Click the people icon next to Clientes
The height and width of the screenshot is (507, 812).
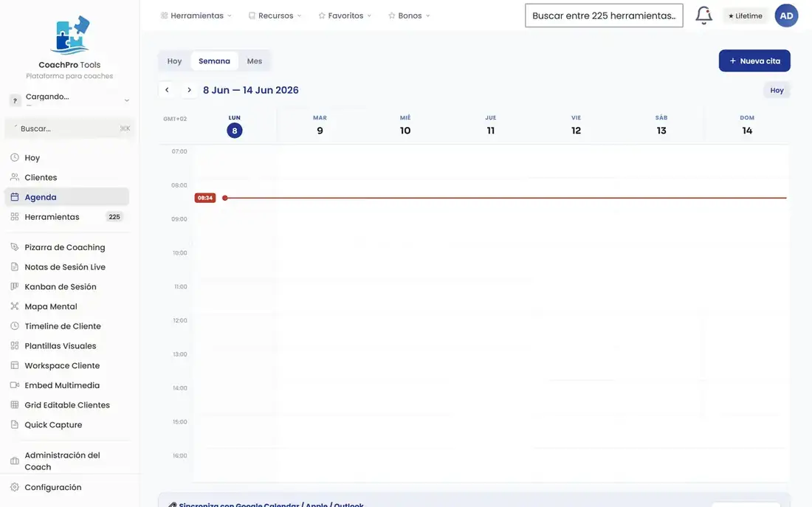[x=15, y=177]
